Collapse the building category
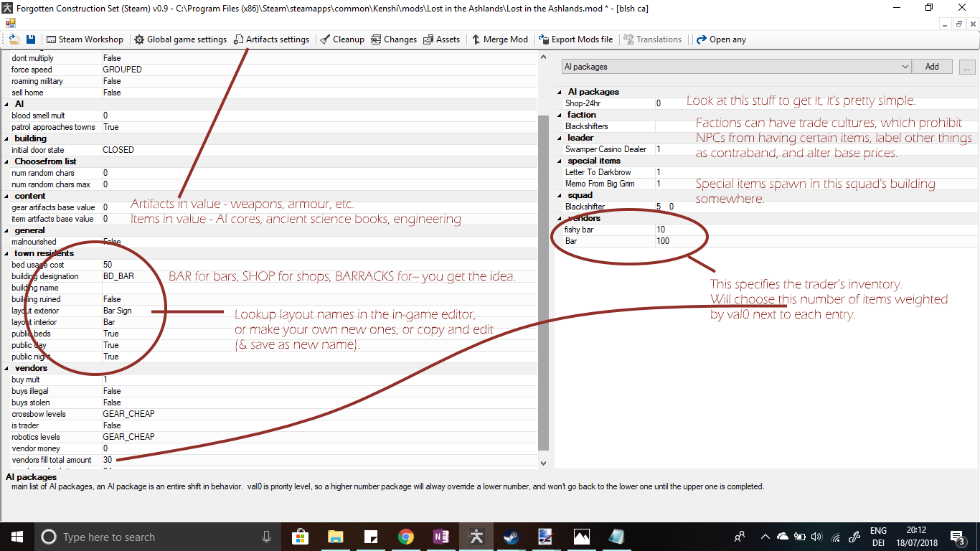The width and height of the screenshot is (980, 551). coord(6,138)
